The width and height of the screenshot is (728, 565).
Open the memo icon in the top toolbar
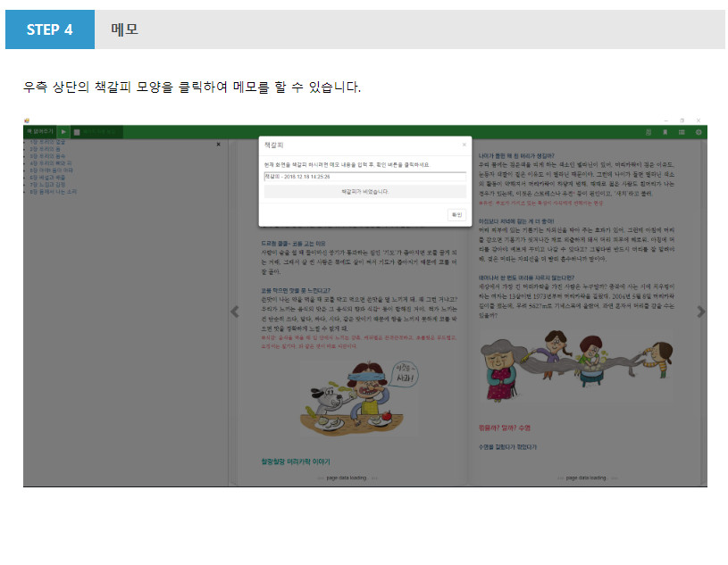point(648,132)
